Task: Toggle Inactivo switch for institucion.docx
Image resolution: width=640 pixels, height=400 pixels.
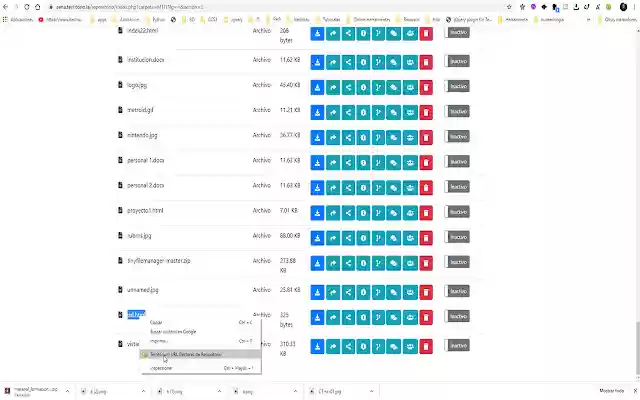Action: click(x=457, y=61)
